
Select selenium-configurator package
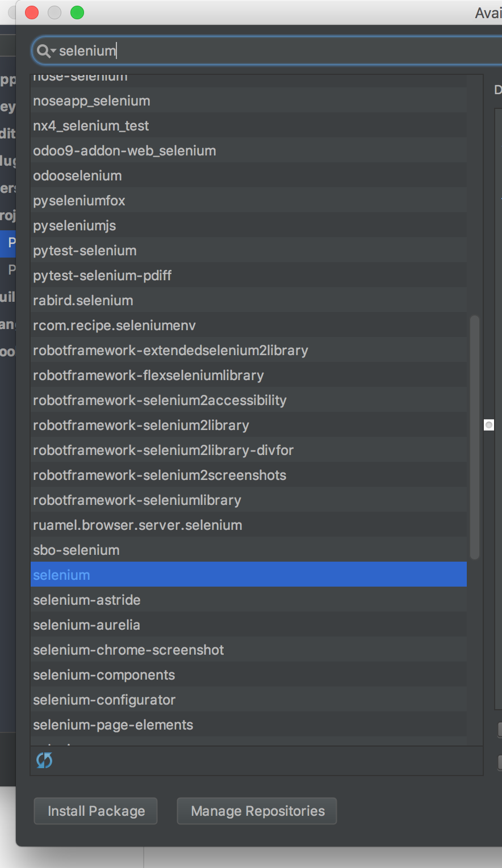pyautogui.click(x=249, y=700)
